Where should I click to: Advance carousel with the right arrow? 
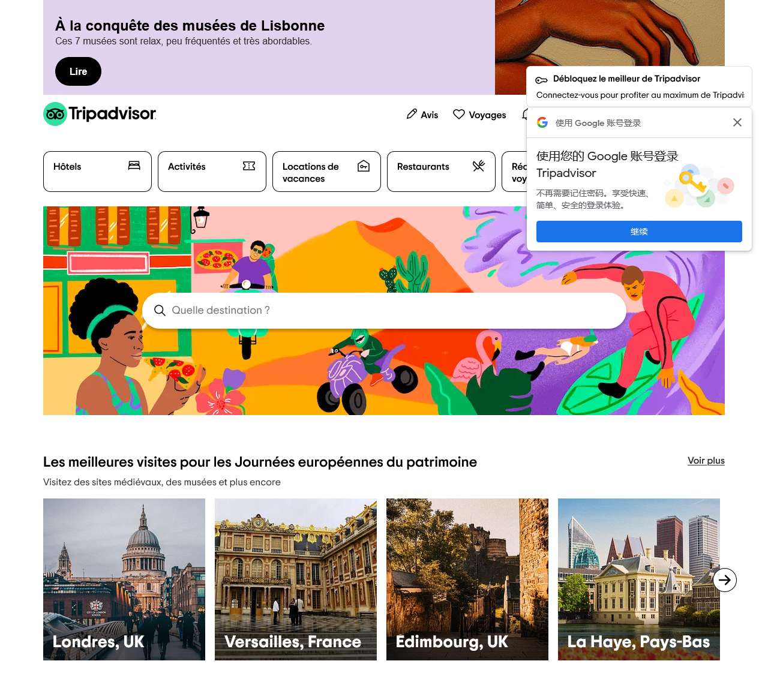[x=725, y=580]
